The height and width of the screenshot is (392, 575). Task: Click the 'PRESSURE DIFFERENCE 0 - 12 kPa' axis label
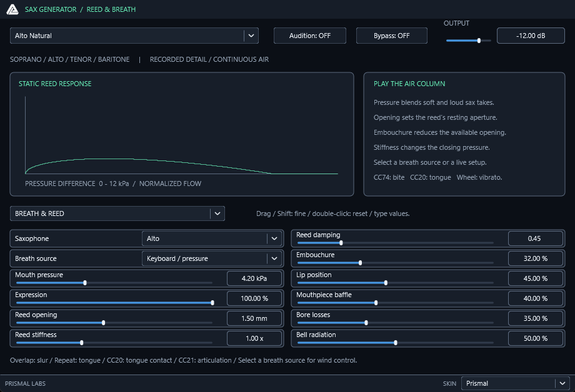click(77, 184)
